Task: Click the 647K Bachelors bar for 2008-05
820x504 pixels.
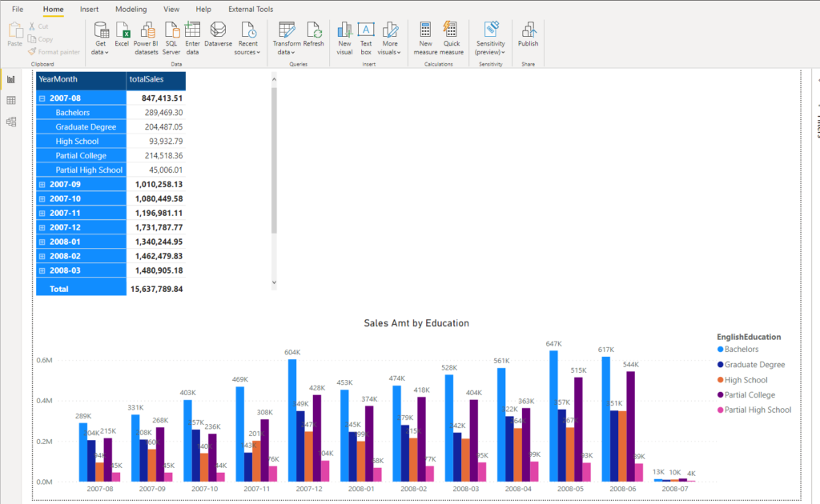Action: click(x=553, y=416)
